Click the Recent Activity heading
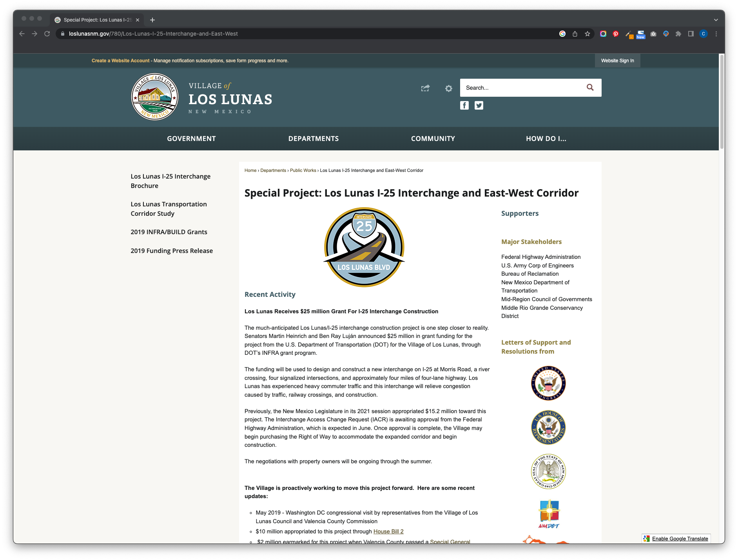 tap(270, 294)
